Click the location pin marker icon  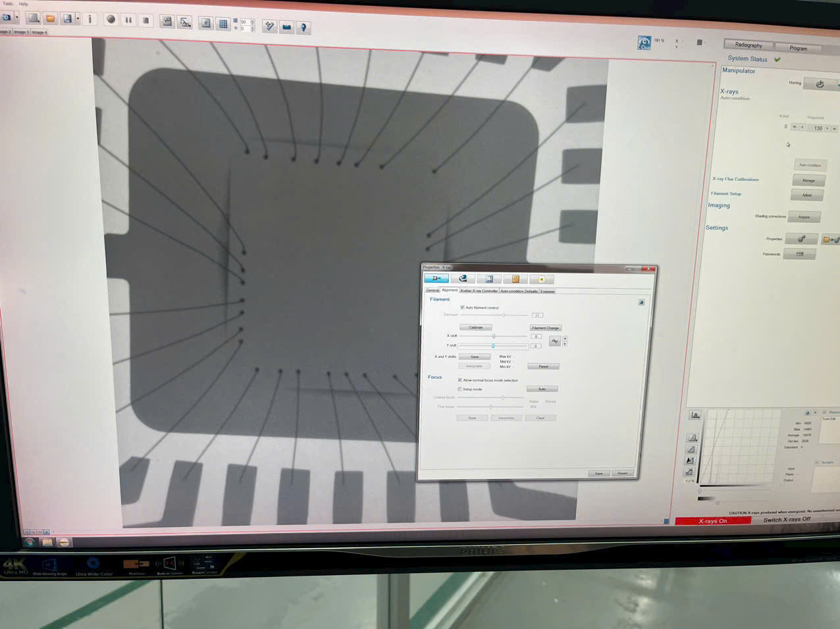pyautogui.click(x=303, y=27)
